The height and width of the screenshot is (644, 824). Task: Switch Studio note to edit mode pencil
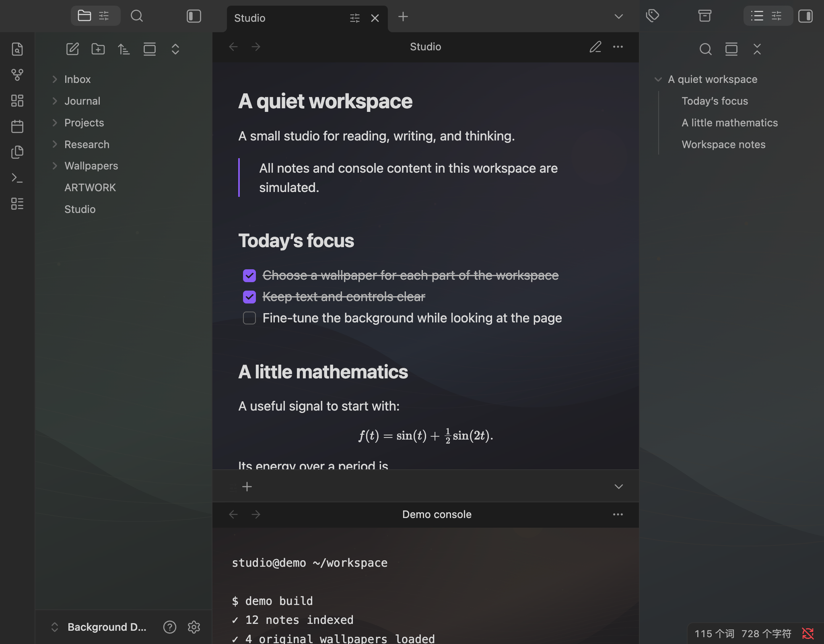[x=595, y=47]
